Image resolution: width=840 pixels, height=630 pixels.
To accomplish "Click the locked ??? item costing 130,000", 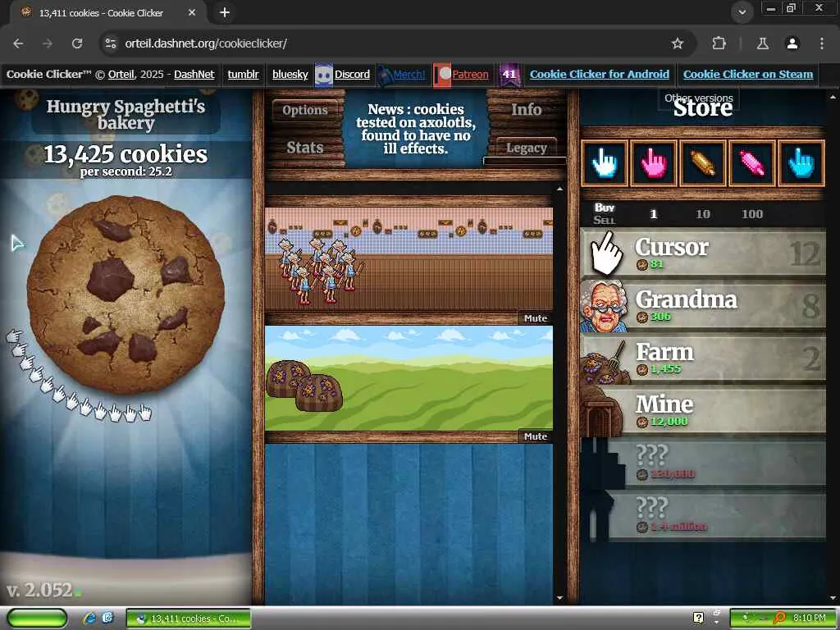I will pos(703,463).
